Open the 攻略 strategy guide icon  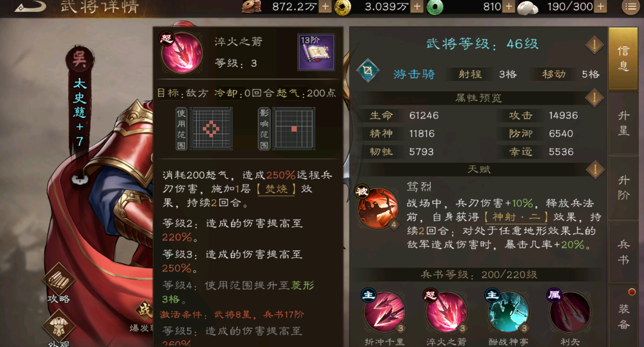(x=59, y=281)
